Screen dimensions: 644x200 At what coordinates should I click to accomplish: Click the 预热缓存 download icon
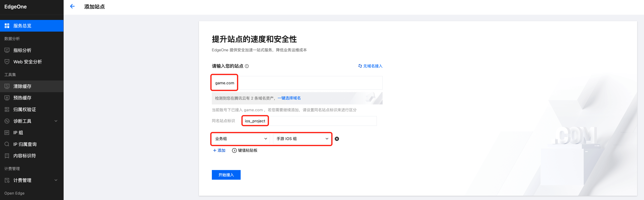[7, 98]
